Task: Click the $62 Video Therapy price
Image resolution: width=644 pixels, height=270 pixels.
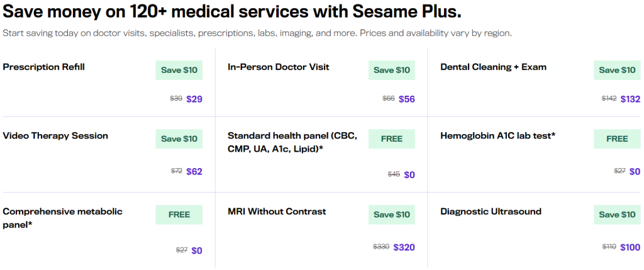Action: (x=194, y=171)
